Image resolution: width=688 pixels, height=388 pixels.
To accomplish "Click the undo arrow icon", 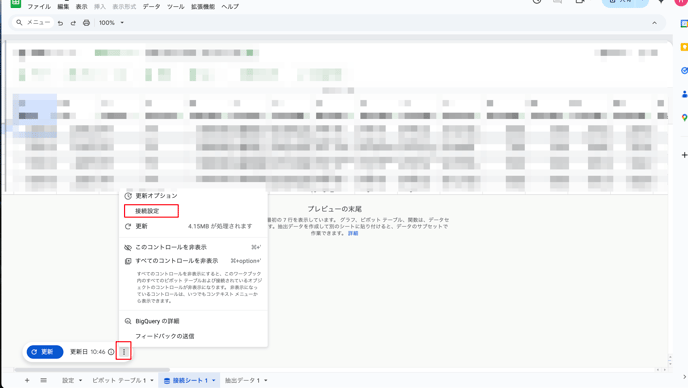I will click(61, 23).
